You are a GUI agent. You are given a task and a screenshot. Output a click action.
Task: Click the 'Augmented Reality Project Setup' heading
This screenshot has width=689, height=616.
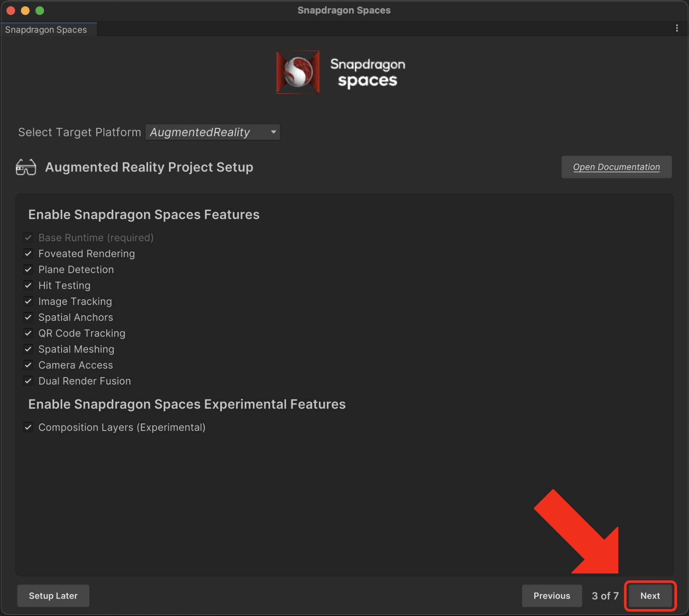click(149, 167)
